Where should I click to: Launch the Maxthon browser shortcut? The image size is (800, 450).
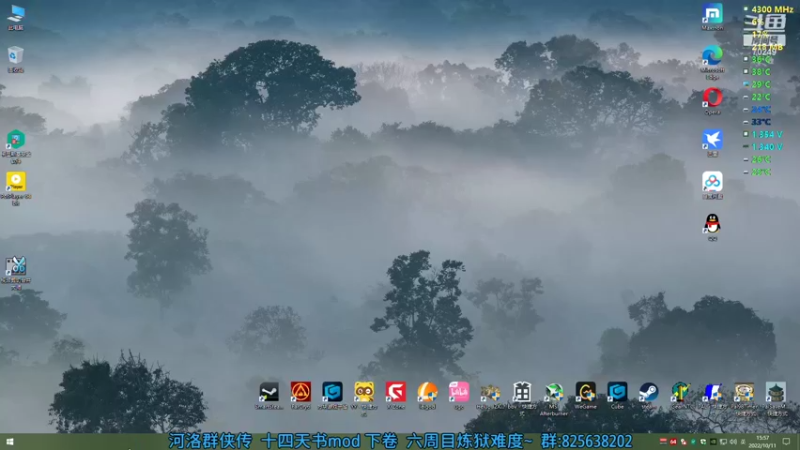[x=712, y=17]
